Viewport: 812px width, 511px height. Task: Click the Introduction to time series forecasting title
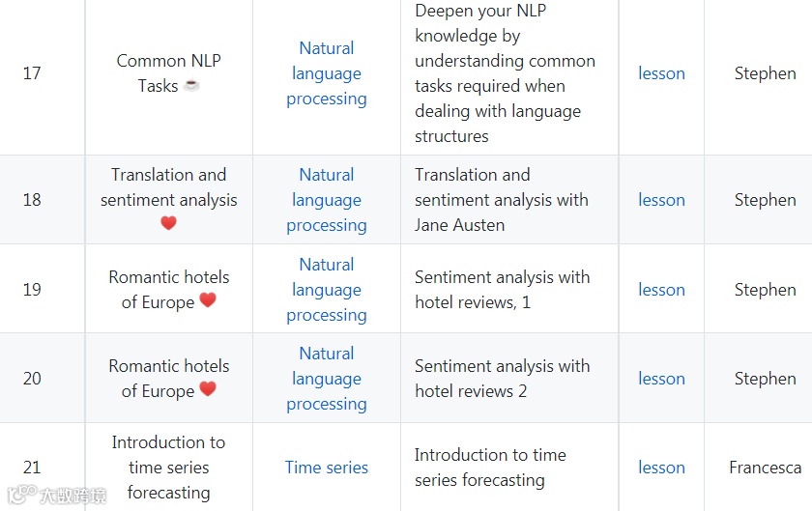pos(169,468)
